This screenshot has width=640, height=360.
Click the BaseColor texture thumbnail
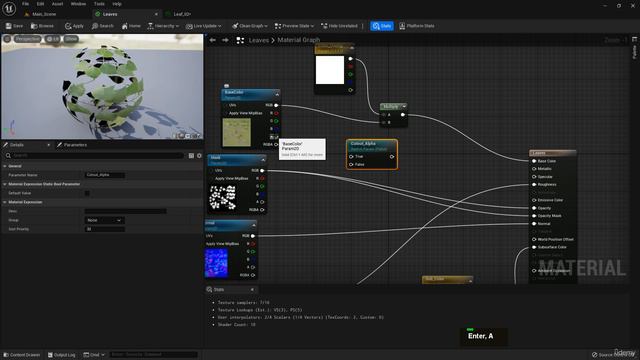(237, 132)
